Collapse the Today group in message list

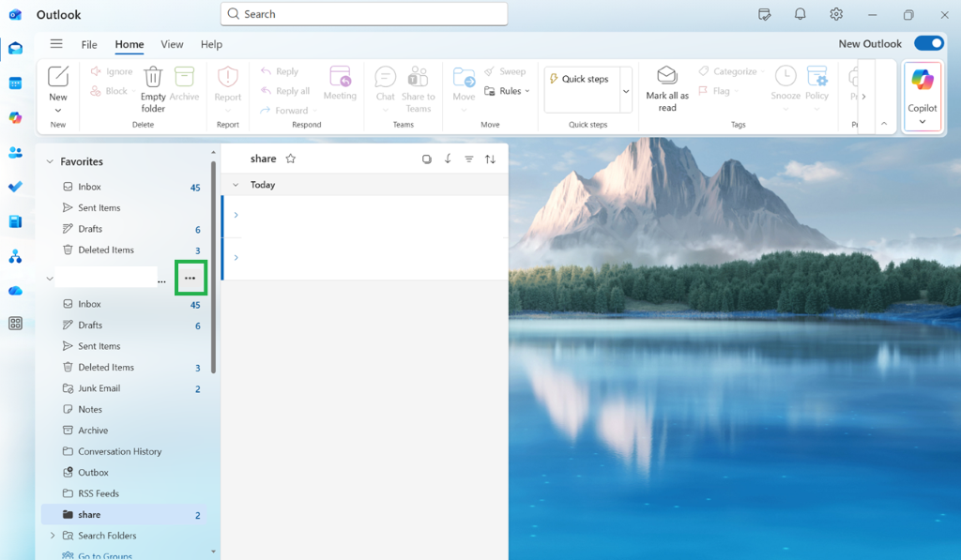pos(236,185)
